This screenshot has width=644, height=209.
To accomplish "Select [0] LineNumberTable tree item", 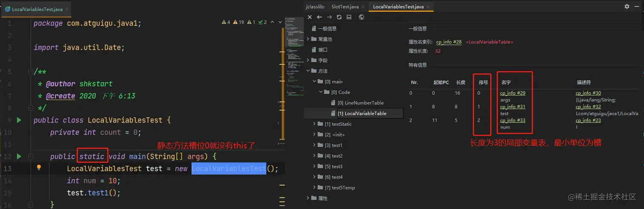I will pyautogui.click(x=360, y=103).
